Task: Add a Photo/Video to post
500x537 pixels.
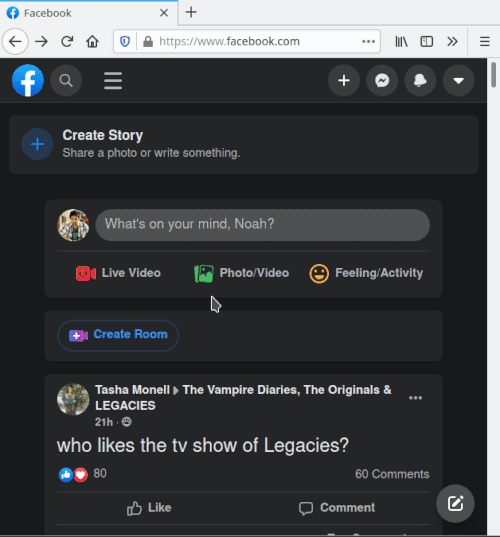Action: (241, 273)
